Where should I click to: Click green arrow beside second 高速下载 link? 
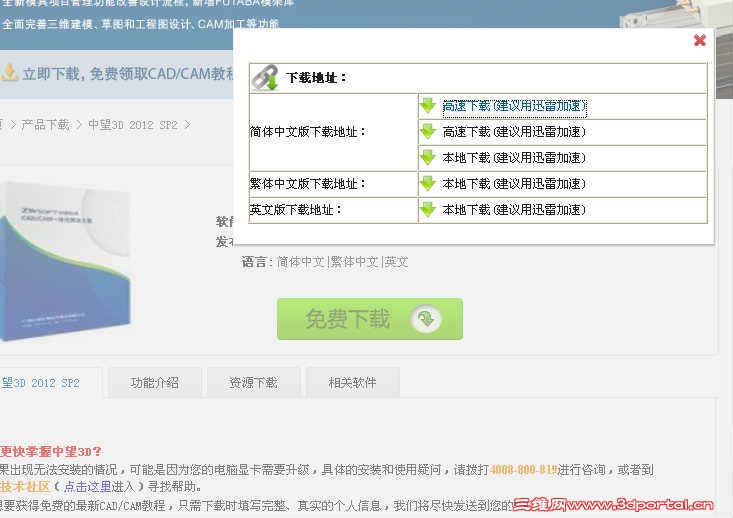[428, 132]
